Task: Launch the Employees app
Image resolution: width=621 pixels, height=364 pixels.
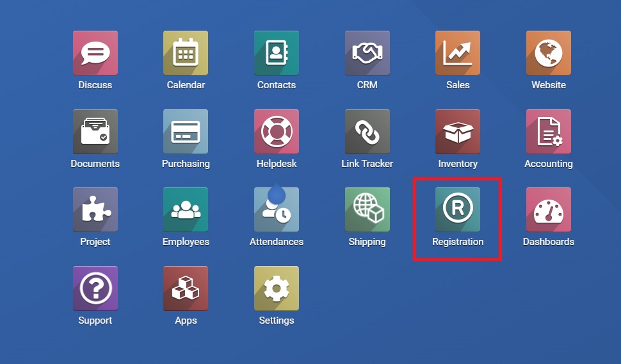Action: [186, 210]
